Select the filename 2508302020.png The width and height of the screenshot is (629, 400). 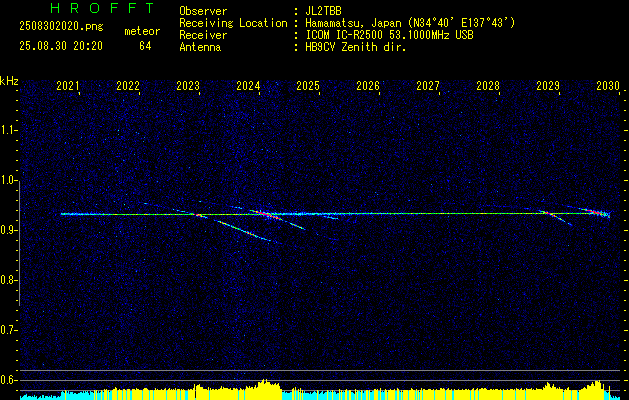coord(61,27)
